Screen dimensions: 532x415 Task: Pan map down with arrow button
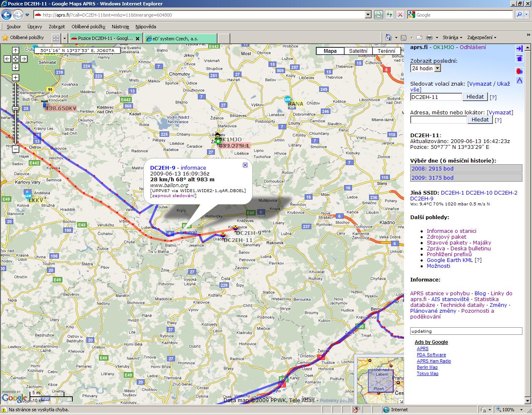(15, 67)
